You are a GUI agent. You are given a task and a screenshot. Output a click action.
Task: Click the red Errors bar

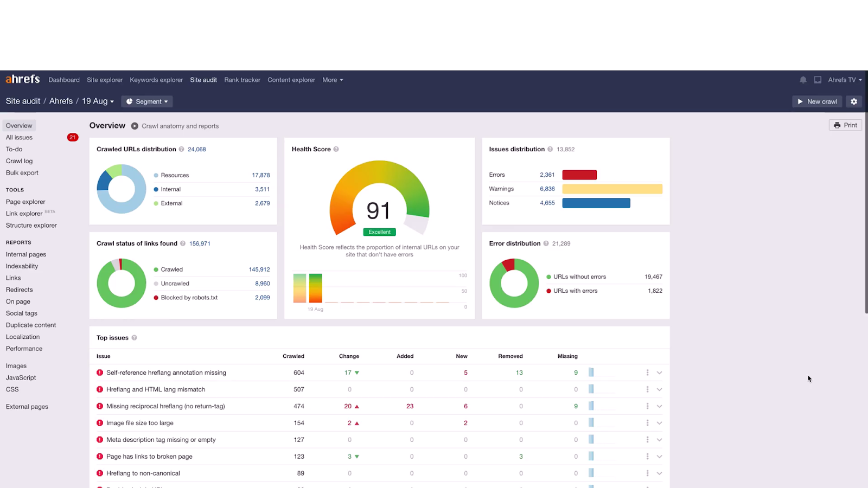click(579, 175)
